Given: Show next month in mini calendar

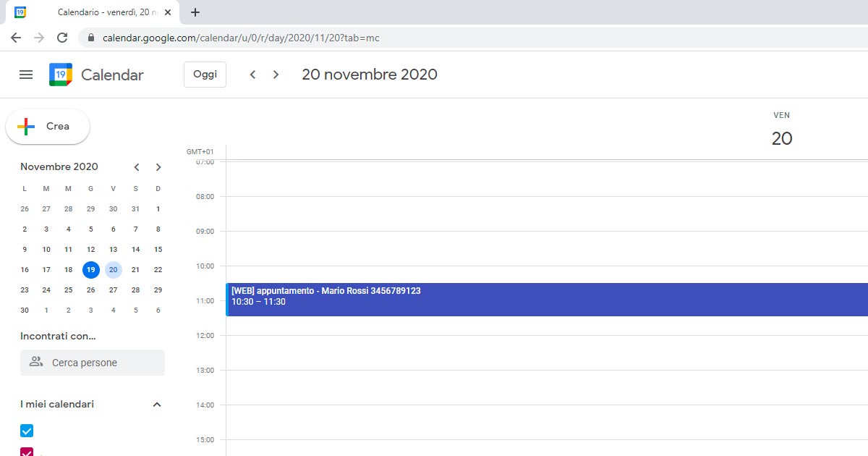Looking at the screenshot, I should [158, 167].
